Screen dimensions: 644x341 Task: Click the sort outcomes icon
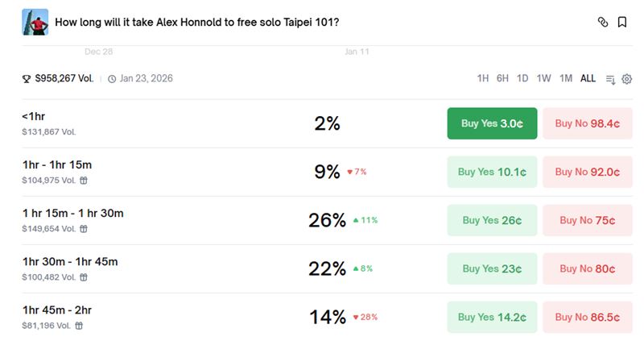tap(610, 79)
